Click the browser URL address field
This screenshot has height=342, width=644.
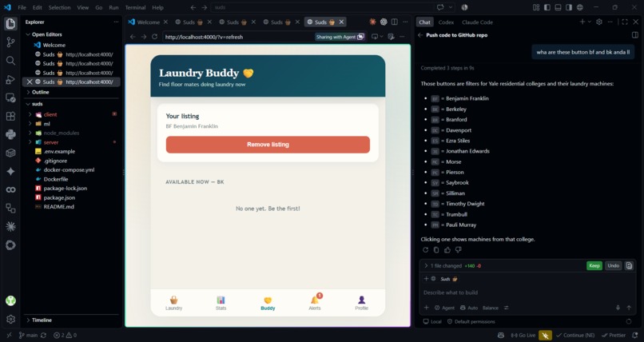(238, 37)
